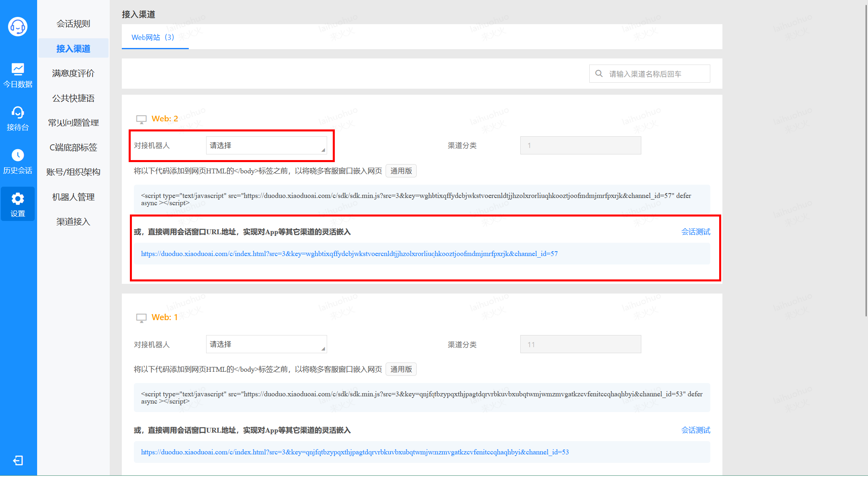The height and width of the screenshot is (479, 868).
Task: Select 公共快捷语 menu item
Action: (x=73, y=98)
